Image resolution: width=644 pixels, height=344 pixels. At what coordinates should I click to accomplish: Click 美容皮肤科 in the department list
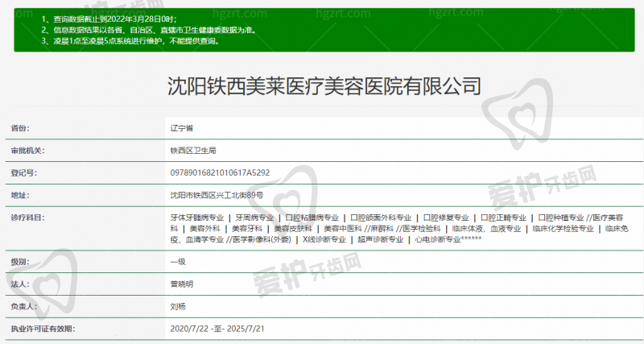293,229
